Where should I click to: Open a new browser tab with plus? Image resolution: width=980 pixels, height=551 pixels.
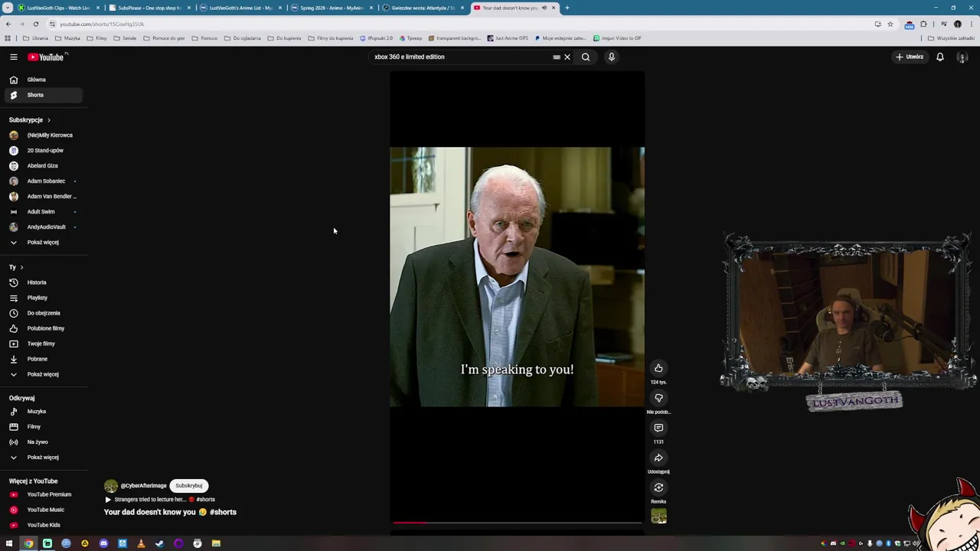(567, 8)
